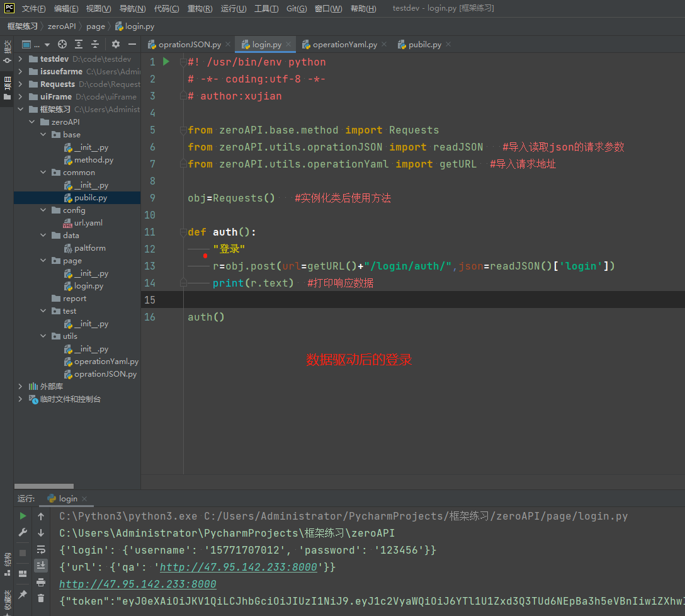Print the run console output
685x616 pixels.
[41, 581]
